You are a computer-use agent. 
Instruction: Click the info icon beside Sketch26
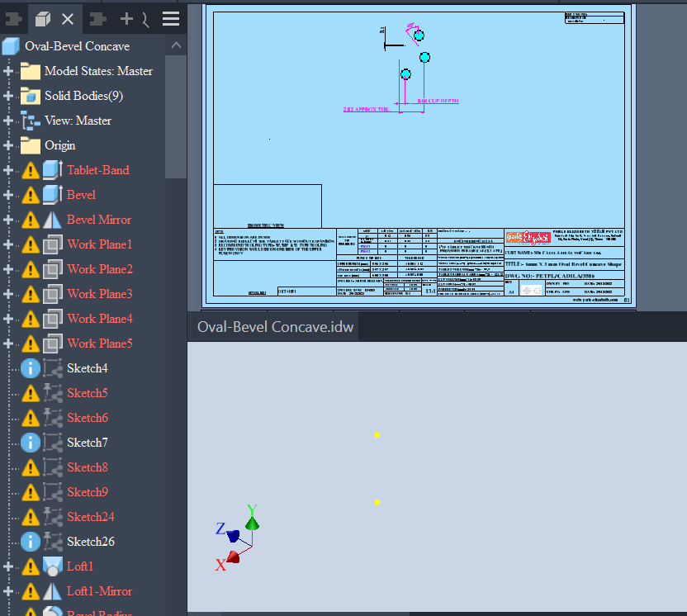pyautogui.click(x=31, y=542)
